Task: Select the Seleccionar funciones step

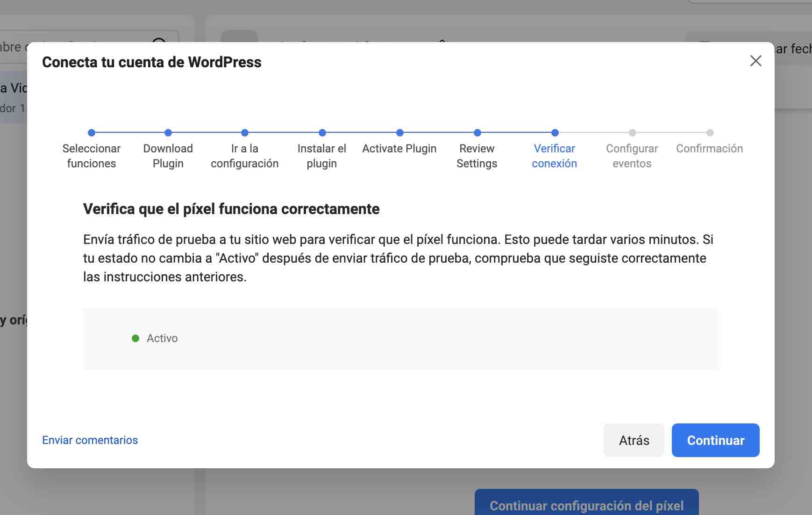Action: coord(92,156)
